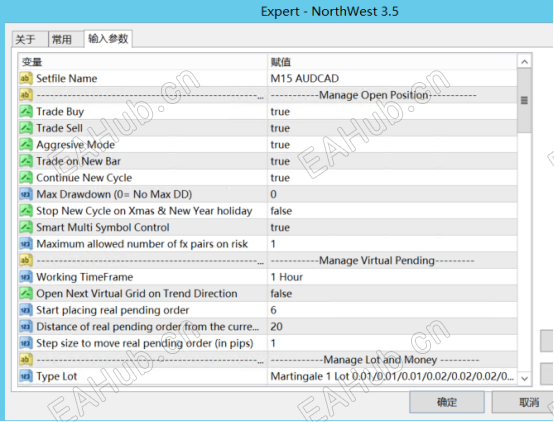Click the Trade Buy label
Viewport: 554px width, 422px height.
coord(60,112)
